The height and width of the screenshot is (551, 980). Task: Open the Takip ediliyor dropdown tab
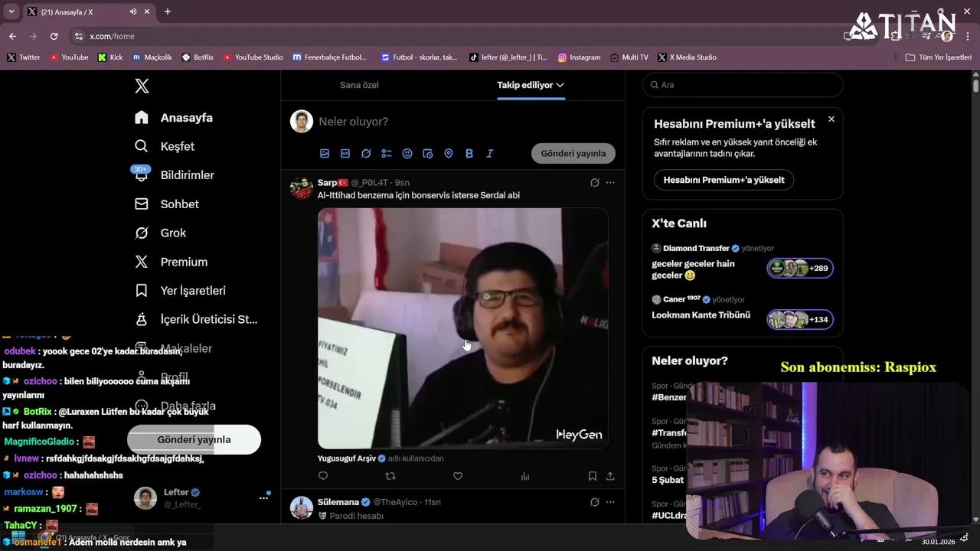[531, 85]
